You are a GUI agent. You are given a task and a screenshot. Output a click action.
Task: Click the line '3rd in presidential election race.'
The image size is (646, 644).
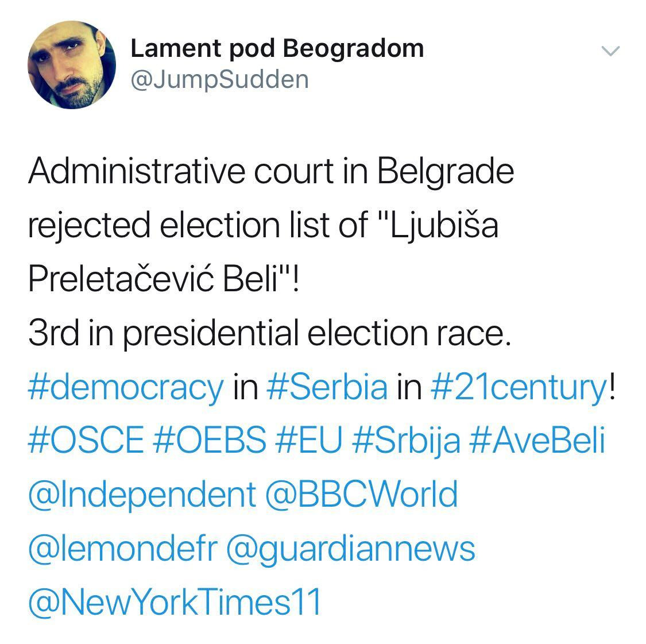[269, 333]
